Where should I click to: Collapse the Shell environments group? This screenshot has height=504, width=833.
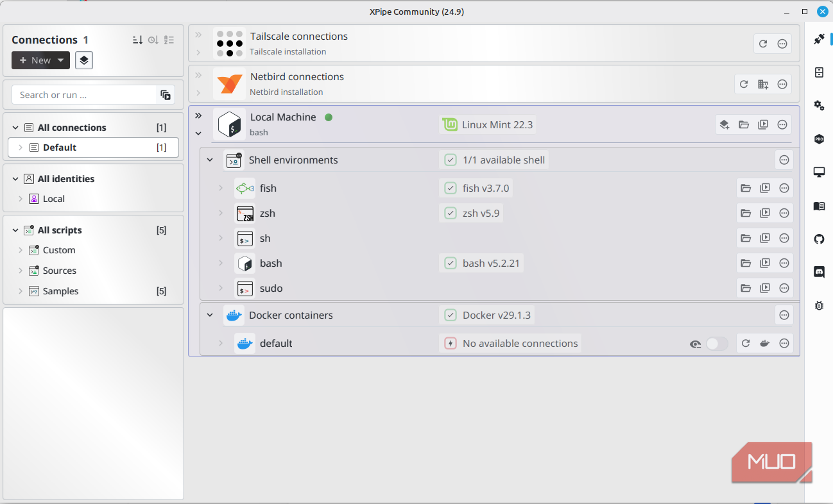[210, 160]
